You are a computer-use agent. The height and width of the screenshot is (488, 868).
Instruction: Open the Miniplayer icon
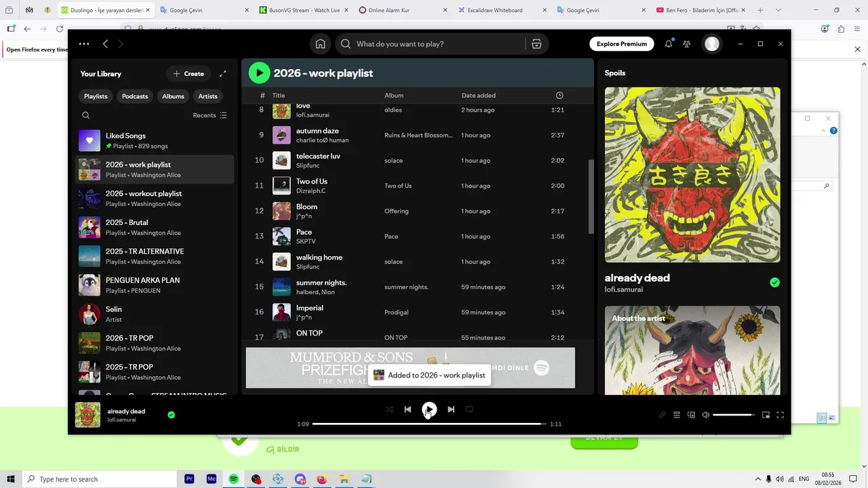(766, 415)
